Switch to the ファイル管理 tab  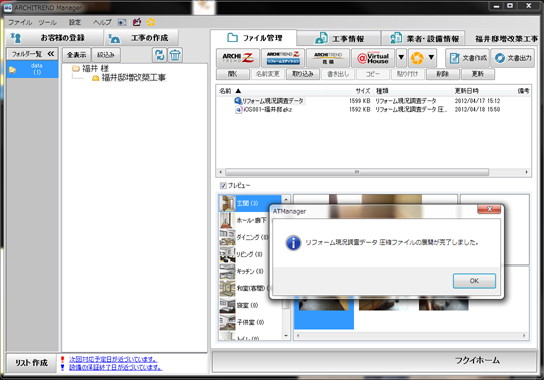pos(254,37)
